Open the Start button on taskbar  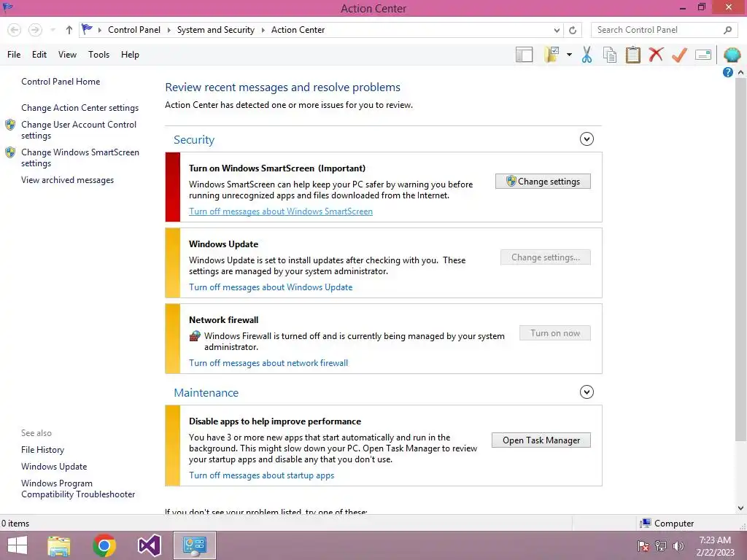[18, 545]
